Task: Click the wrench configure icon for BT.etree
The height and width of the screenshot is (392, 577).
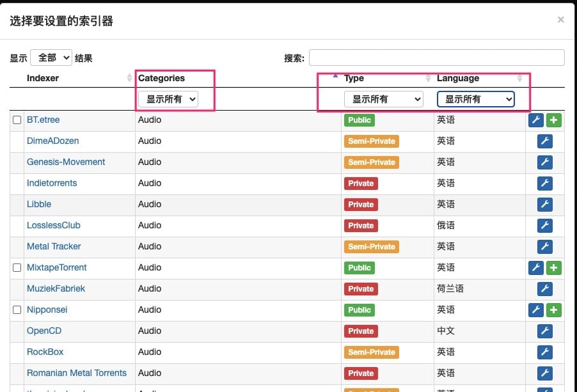Action: pyautogui.click(x=536, y=120)
